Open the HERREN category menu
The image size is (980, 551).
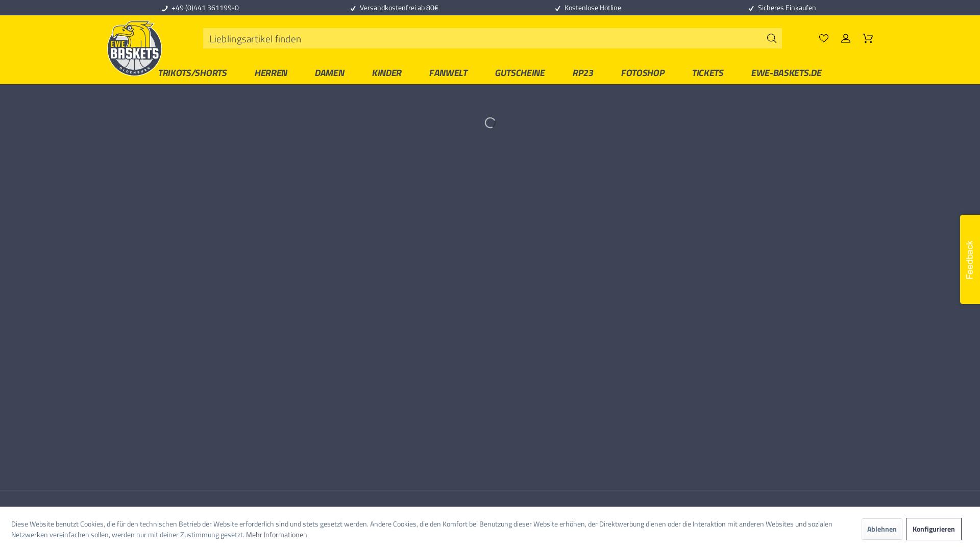[271, 73]
